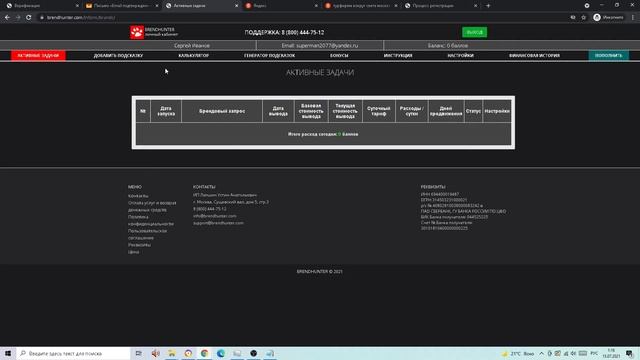Open the Бонусы menu item

point(339,56)
